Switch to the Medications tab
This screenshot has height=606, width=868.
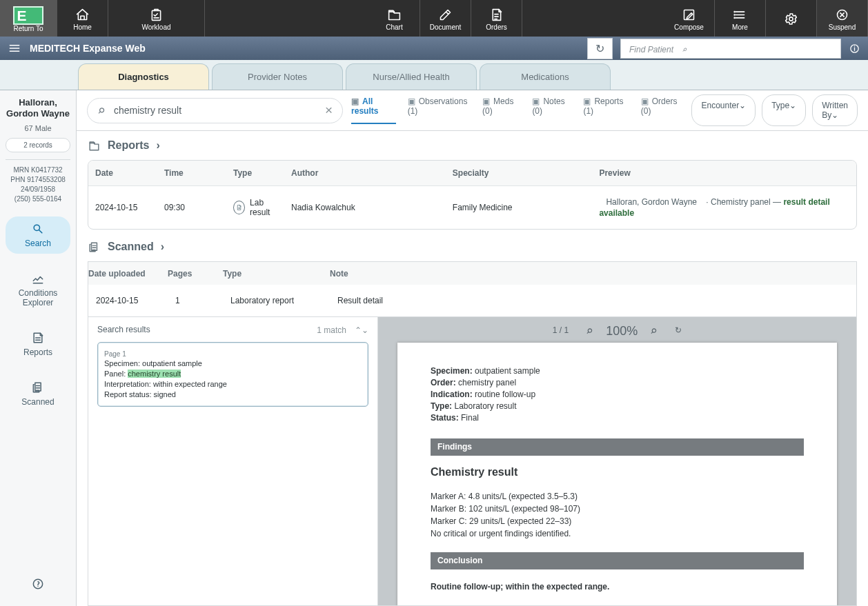tap(545, 77)
